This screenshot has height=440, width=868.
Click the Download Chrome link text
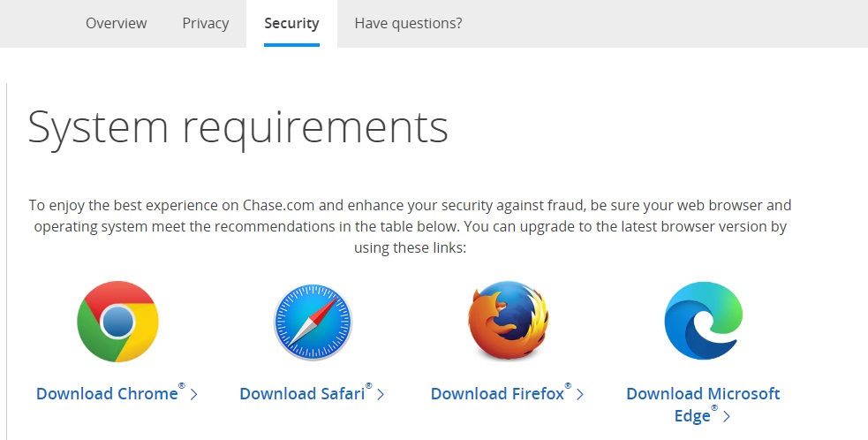click(107, 394)
